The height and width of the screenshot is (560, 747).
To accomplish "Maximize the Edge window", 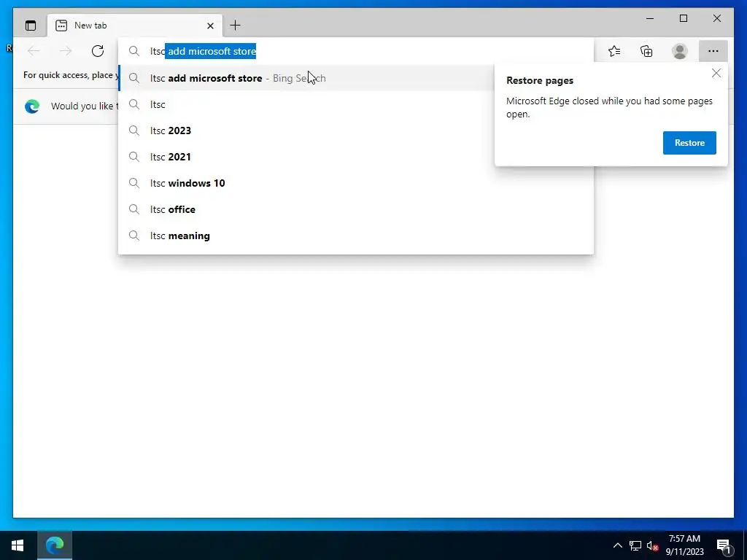I will [x=684, y=18].
